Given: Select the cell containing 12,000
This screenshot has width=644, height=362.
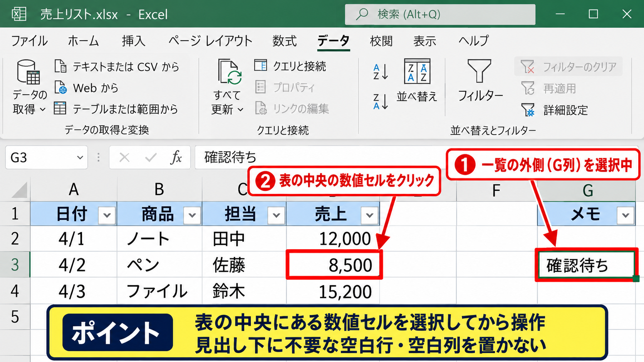Looking at the screenshot, I should 333,239.
